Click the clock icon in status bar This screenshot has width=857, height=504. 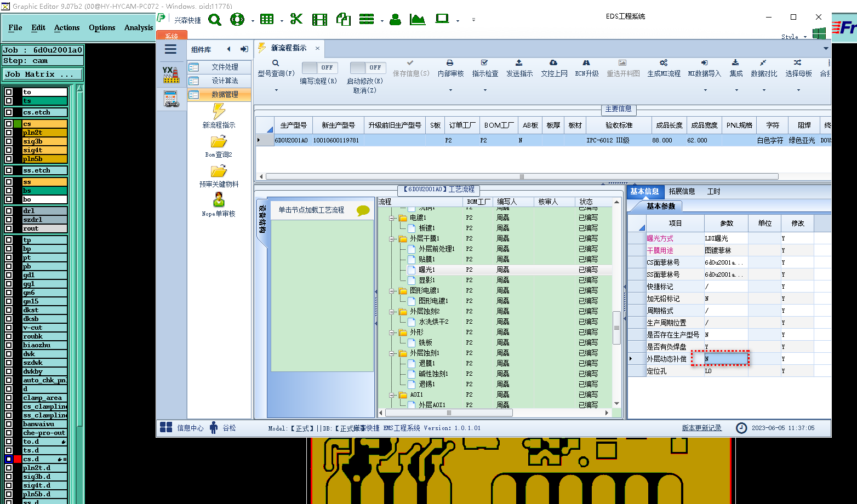tap(741, 428)
